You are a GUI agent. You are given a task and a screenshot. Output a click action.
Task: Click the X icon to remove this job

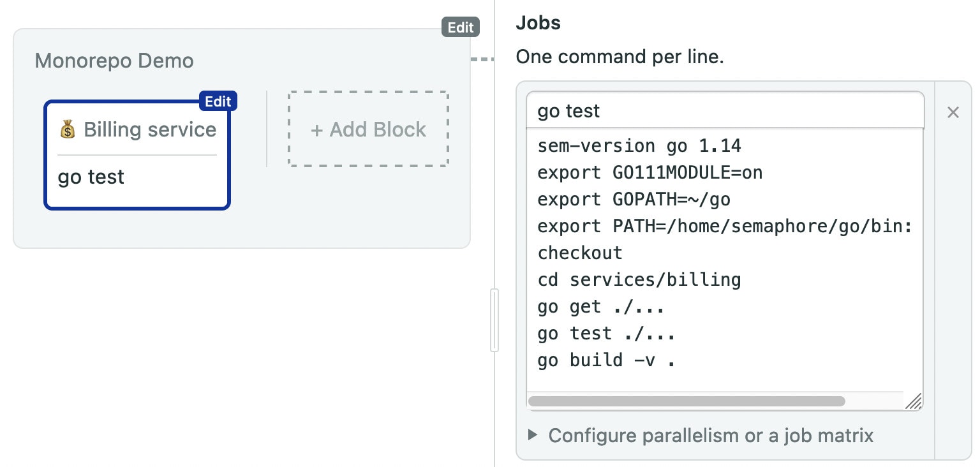[x=953, y=112]
